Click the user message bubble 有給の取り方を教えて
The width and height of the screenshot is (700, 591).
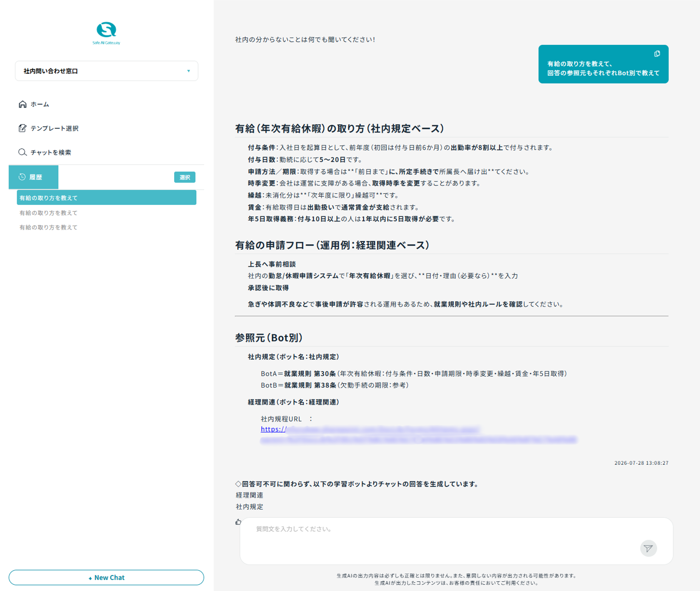point(603,64)
